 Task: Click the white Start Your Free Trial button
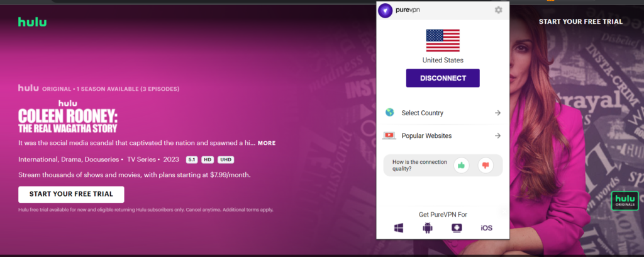click(x=71, y=194)
